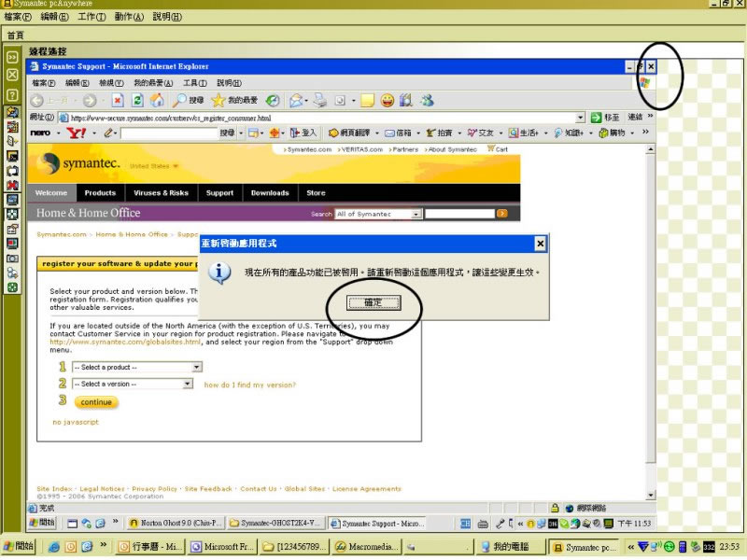Click the Messenger figures icon in IE toolbar

pyautogui.click(x=428, y=101)
